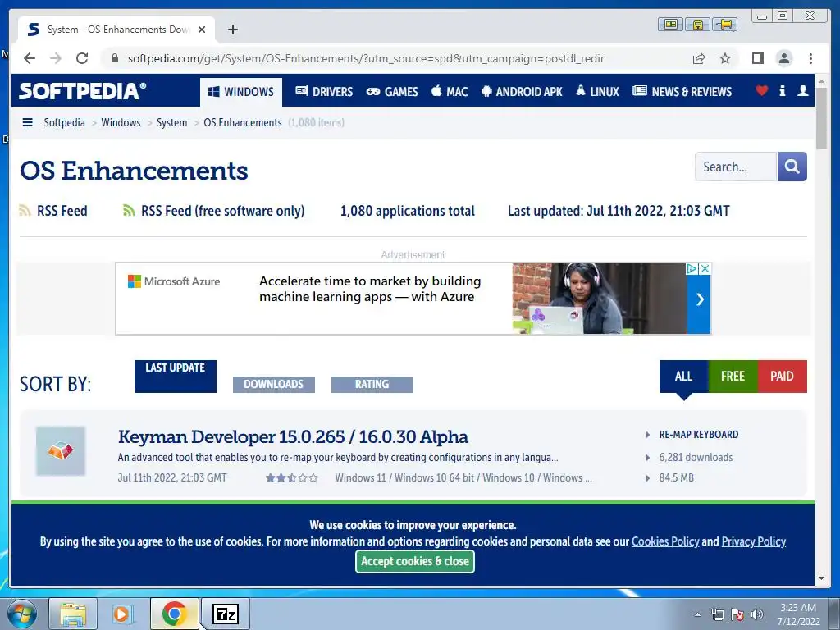Click the Action Center flag tray icon
The image size is (840, 630).
tap(737, 614)
